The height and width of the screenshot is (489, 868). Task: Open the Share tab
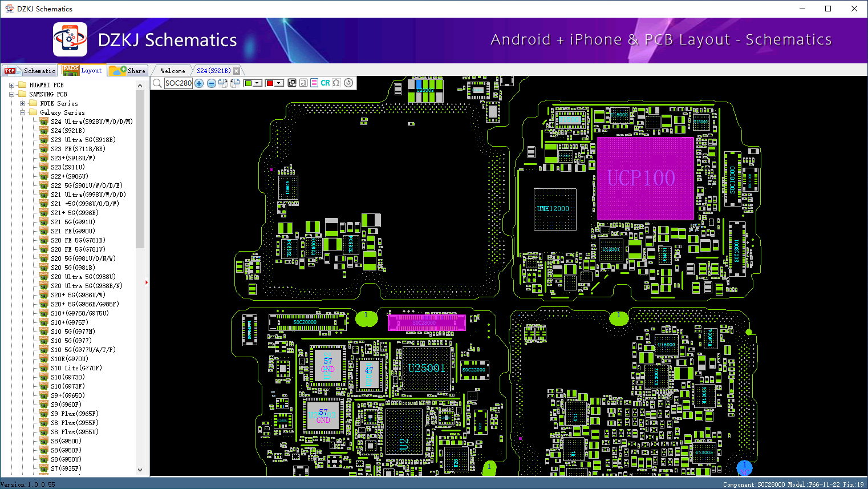(x=128, y=71)
